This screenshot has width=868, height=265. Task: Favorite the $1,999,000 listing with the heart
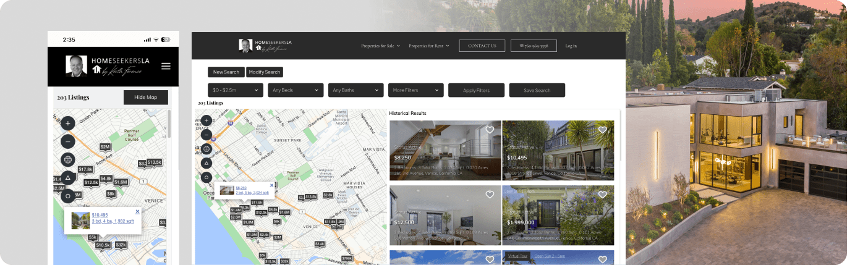(602, 195)
